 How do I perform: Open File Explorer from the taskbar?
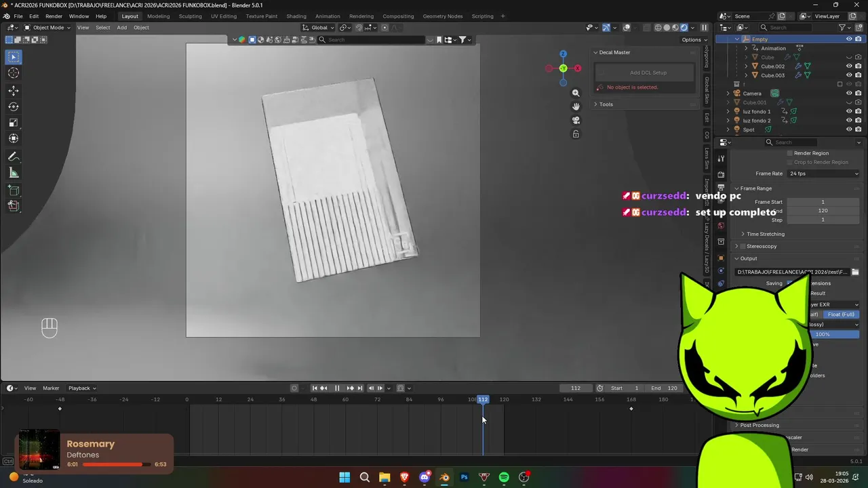[384, 477]
